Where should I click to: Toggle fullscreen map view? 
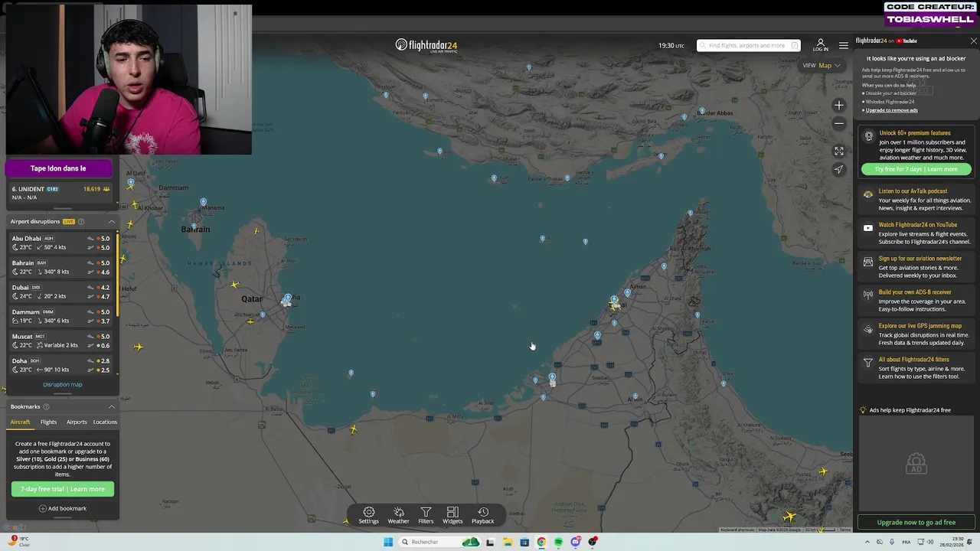[x=839, y=152]
